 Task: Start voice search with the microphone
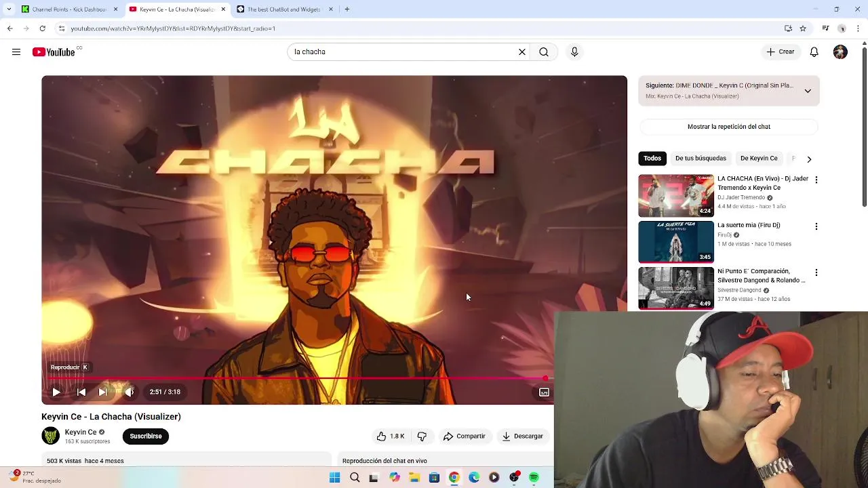click(x=574, y=52)
